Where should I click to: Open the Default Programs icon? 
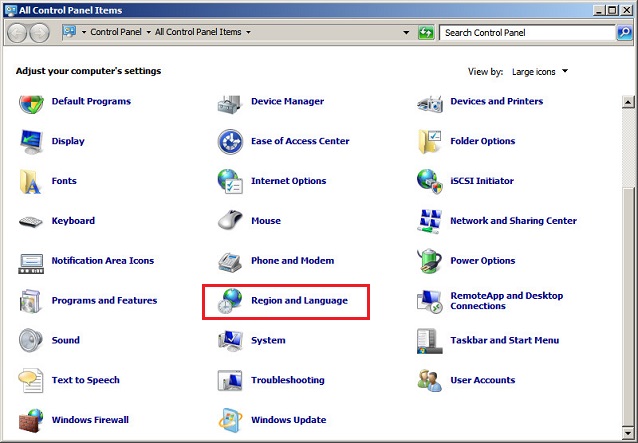click(x=31, y=103)
